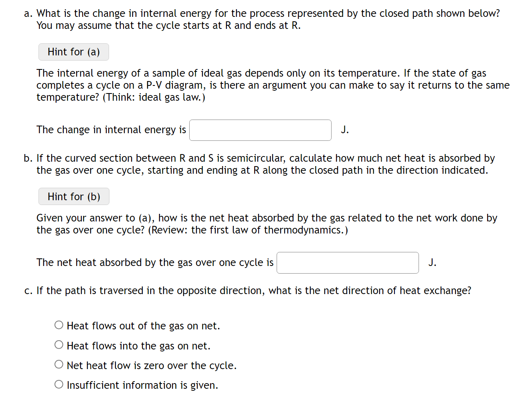Click the 'J.' unit label after part (b) answer box
Image resolution: width=532 pixels, height=404 pixels.
432,262
